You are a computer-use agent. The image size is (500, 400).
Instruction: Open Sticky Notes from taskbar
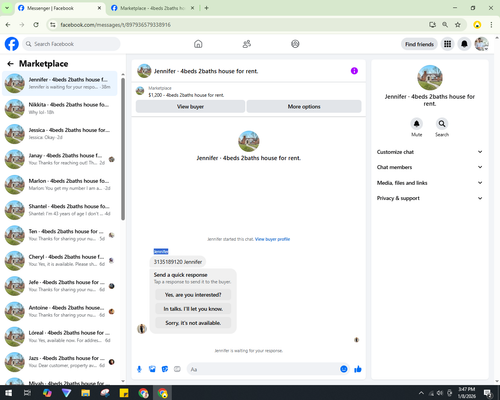[x=124, y=393]
